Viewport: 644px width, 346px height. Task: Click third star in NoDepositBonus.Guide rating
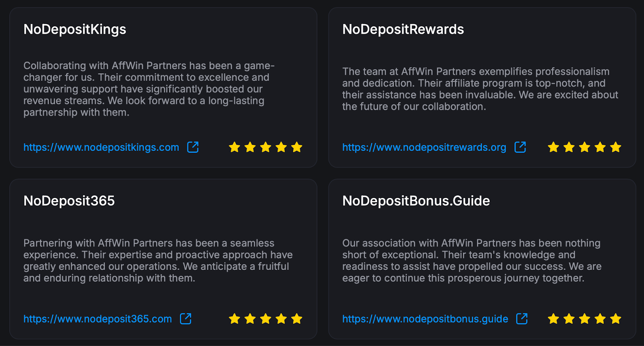pyautogui.click(x=584, y=319)
